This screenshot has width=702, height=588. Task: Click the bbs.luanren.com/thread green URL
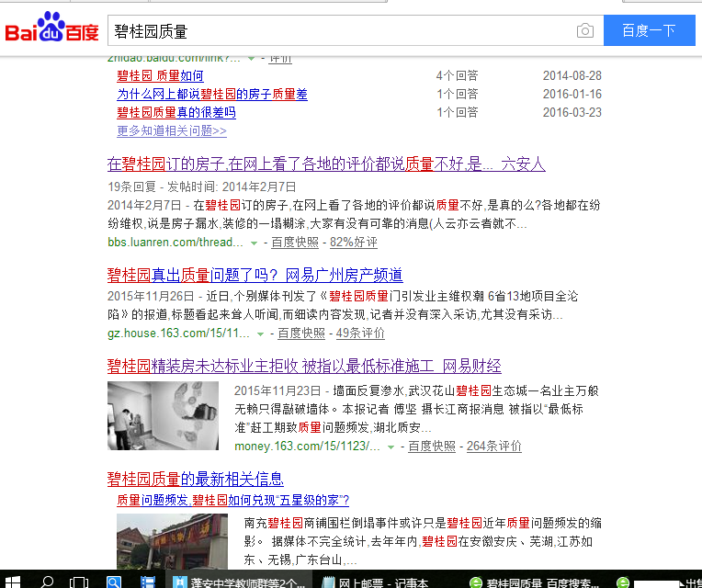click(x=175, y=243)
